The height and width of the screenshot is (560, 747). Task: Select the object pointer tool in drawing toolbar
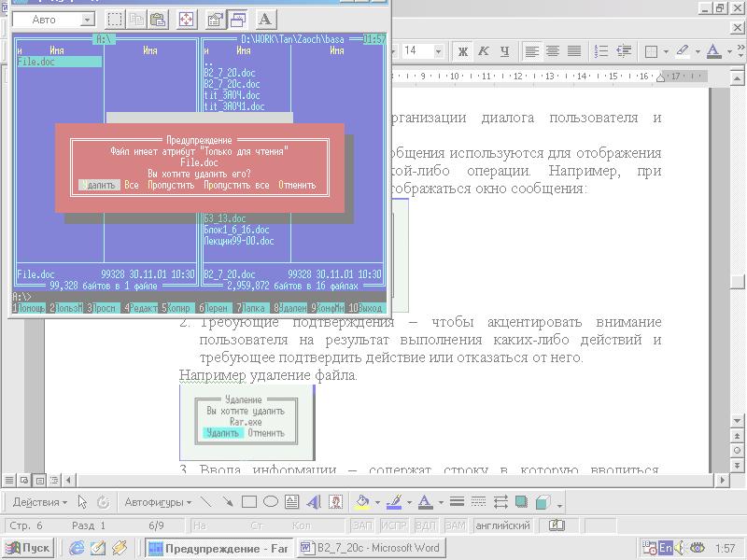point(82,502)
